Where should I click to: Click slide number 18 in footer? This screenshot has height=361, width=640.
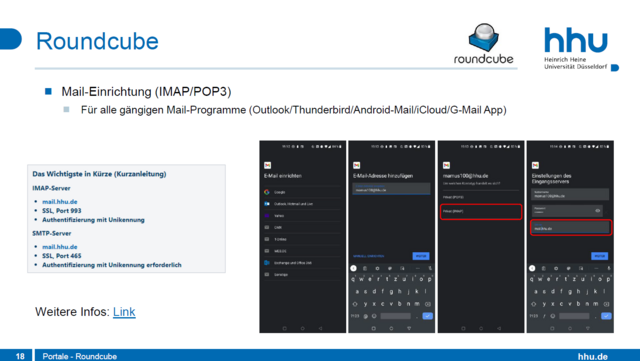tap(20, 356)
